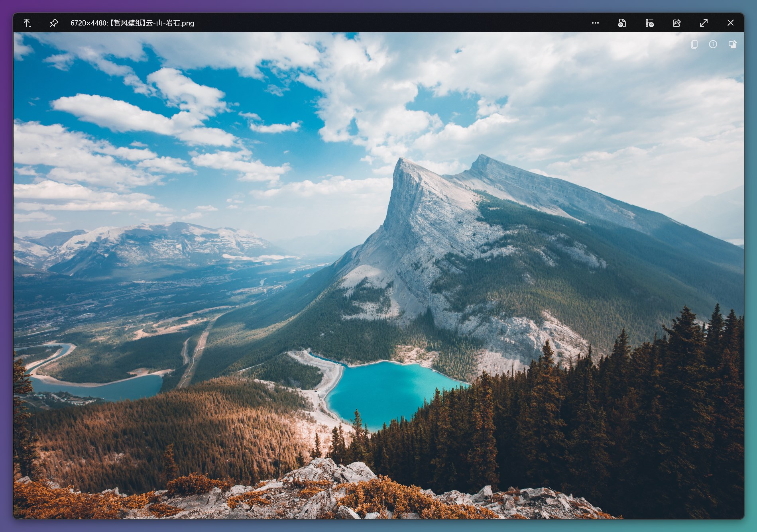This screenshot has width=757, height=532.
Task: Expand the viewer to fullscreen
Action: [x=704, y=23]
